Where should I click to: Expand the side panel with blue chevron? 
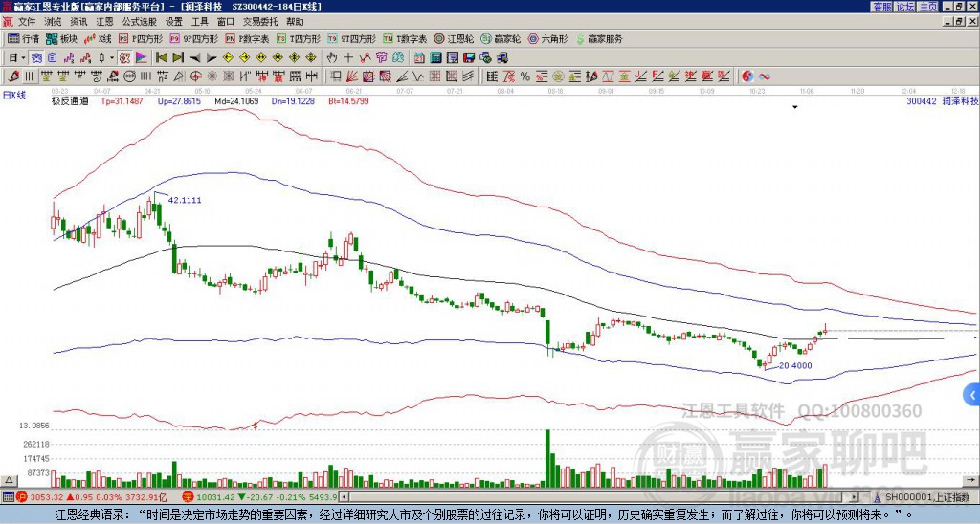[972, 395]
